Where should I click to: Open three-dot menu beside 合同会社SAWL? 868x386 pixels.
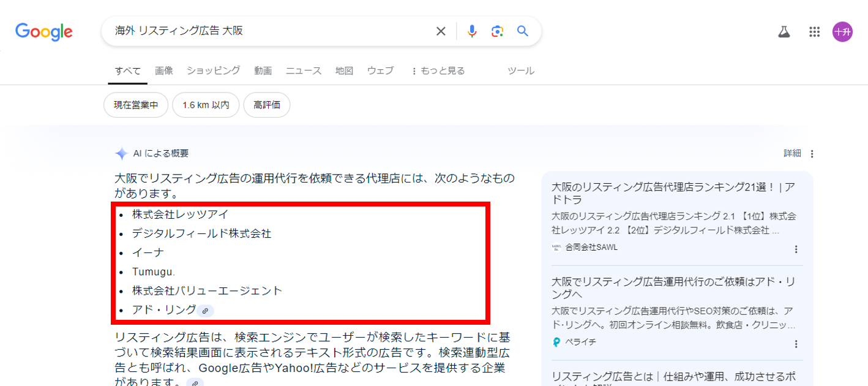point(796,249)
